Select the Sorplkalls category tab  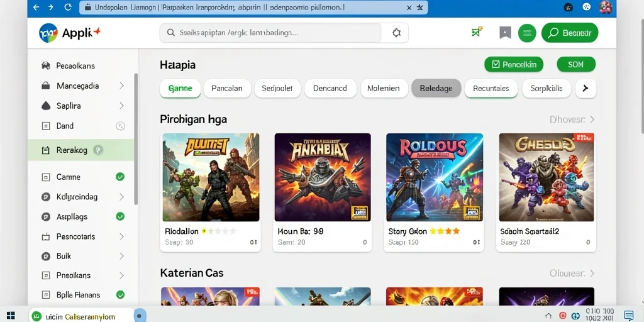(547, 88)
